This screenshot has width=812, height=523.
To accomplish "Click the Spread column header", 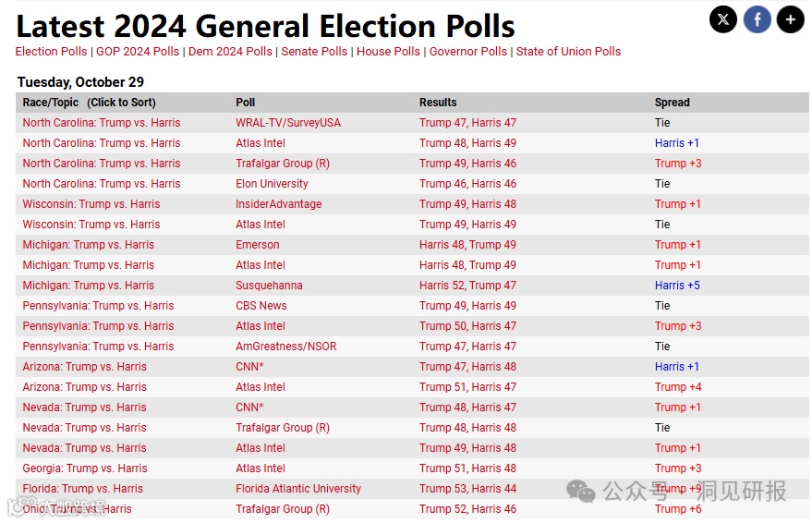I will [672, 103].
